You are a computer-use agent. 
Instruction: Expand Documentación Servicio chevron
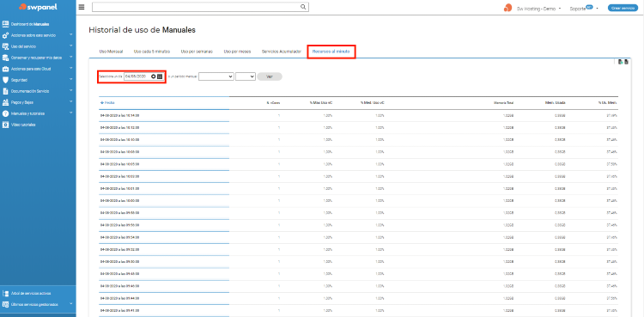point(70,90)
